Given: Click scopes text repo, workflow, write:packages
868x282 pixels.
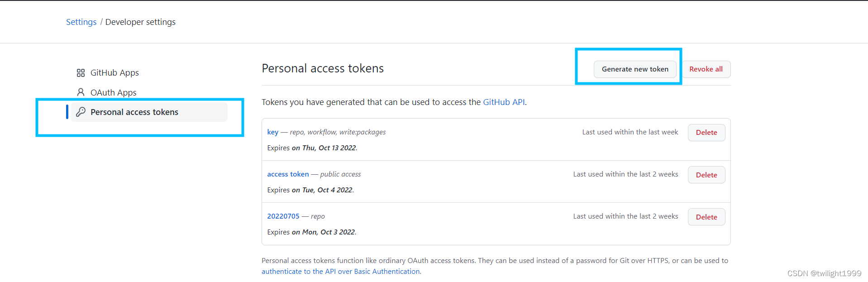Looking at the screenshot, I should (x=338, y=132).
